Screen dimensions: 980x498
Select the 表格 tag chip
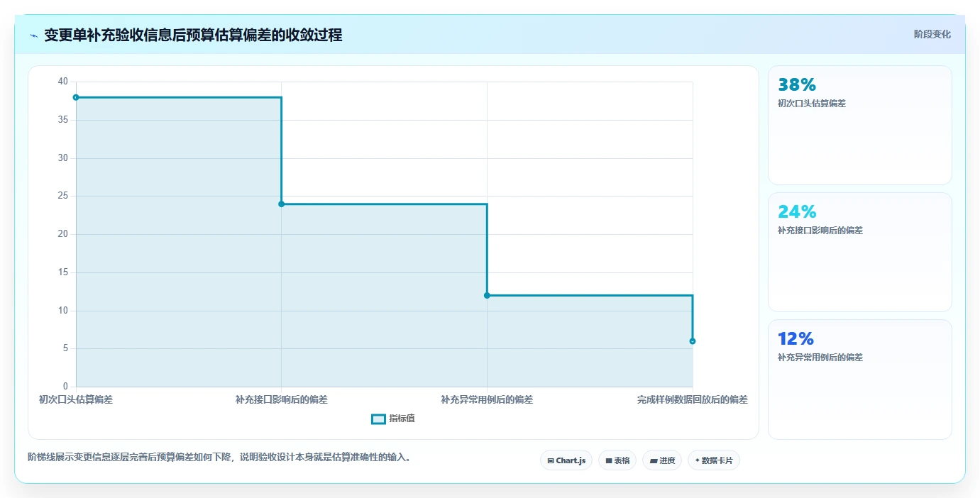coord(617,460)
